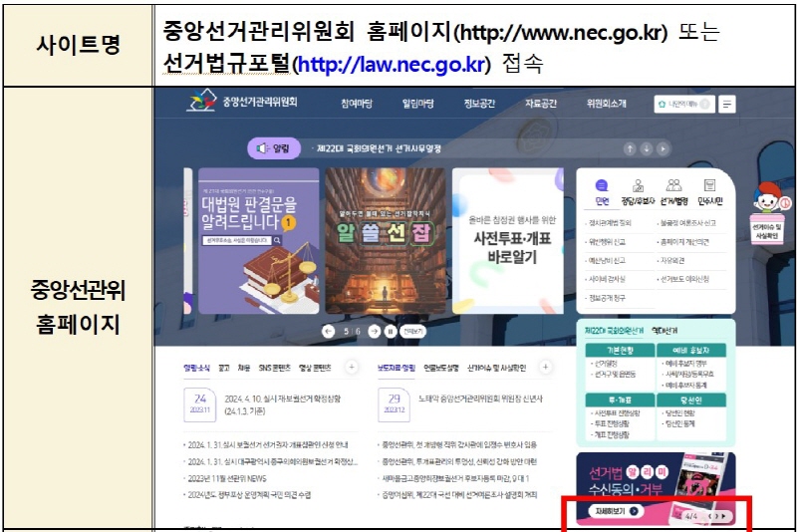The width and height of the screenshot is (797, 532).
Task: Open 정치관계법 질의 link
Action: tap(610, 223)
